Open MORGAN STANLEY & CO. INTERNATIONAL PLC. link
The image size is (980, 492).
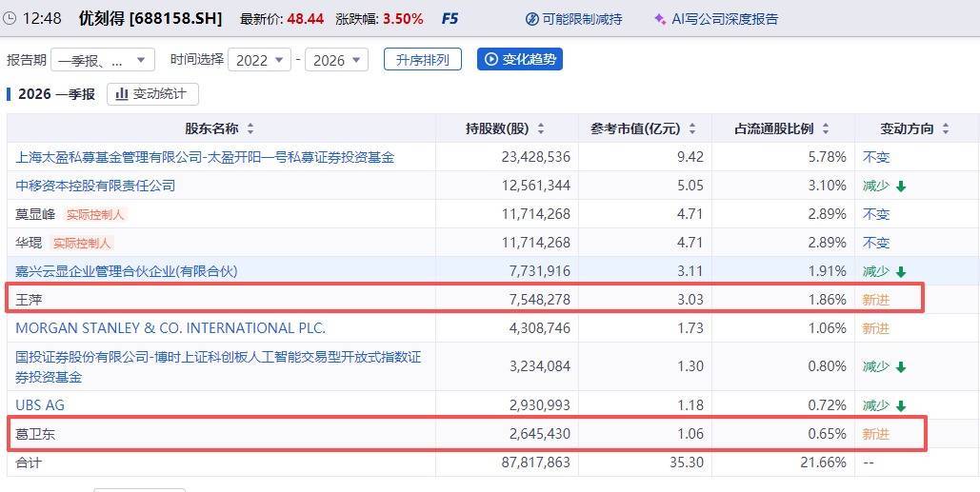(x=170, y=328)
